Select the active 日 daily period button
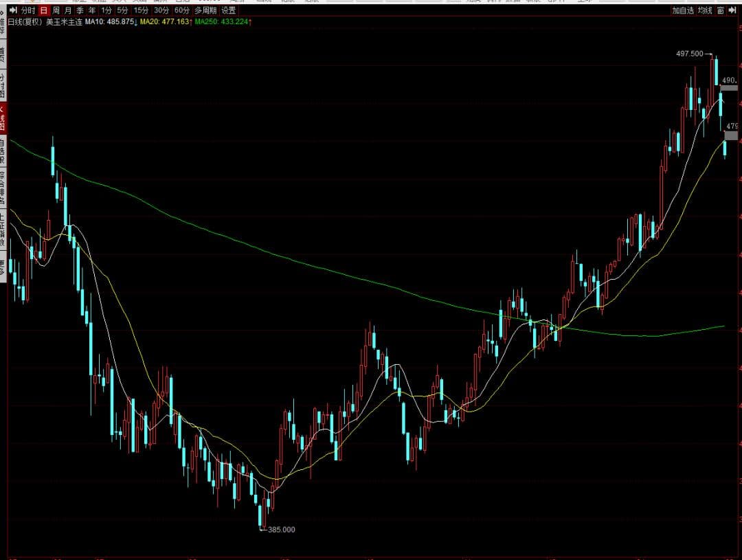 pos(44,10)
